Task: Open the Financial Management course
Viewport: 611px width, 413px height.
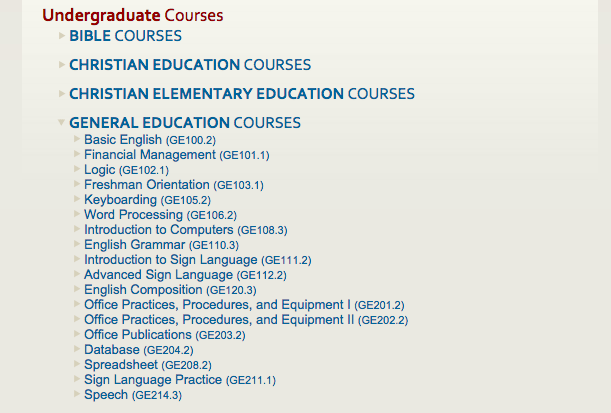Action: coord(176,155)
